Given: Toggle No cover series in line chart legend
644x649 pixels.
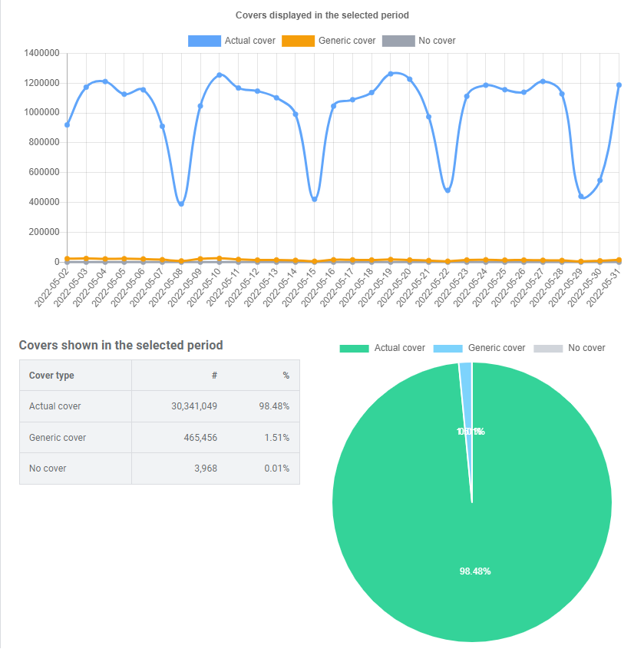Looking at the screenshot, I should point(418,41).
